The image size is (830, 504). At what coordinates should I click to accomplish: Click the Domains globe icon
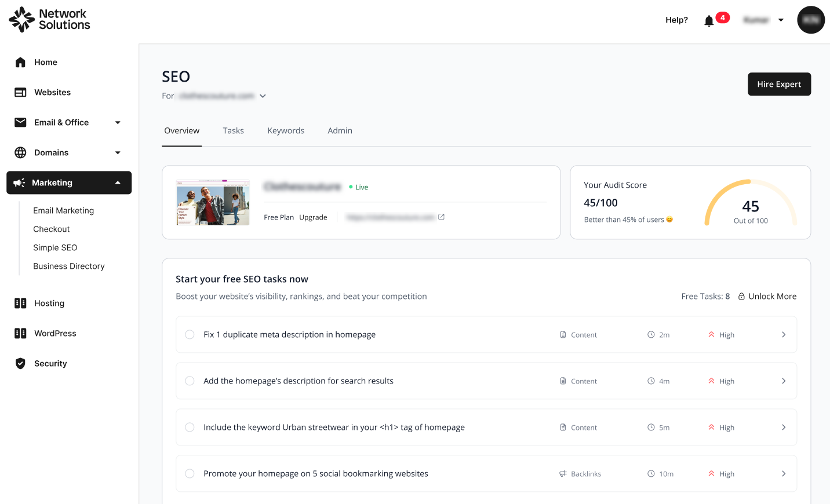(x=20, y=152)
